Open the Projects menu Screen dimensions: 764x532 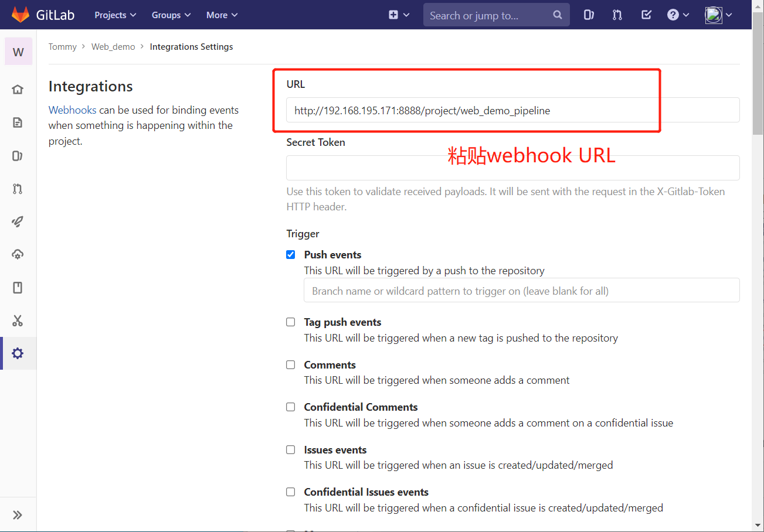click(x=115, y=15)
